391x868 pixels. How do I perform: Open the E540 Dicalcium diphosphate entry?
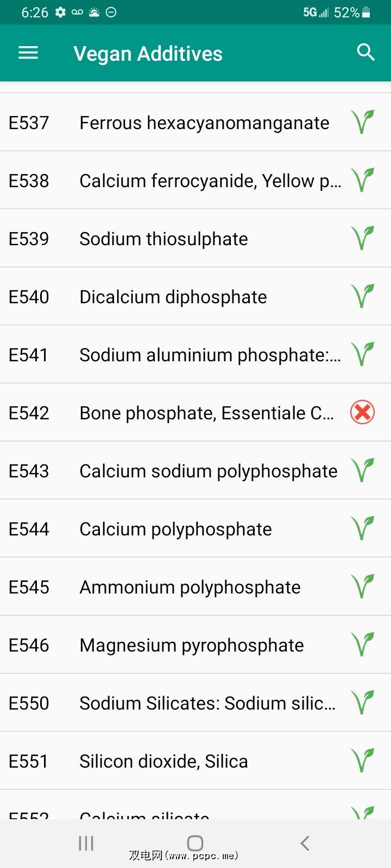coord(173,297)
